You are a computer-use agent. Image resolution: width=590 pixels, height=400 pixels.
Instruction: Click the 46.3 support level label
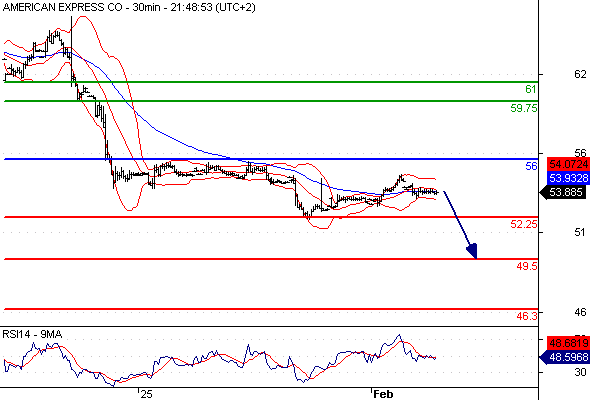pyautogui.click(x=527, y=316)
